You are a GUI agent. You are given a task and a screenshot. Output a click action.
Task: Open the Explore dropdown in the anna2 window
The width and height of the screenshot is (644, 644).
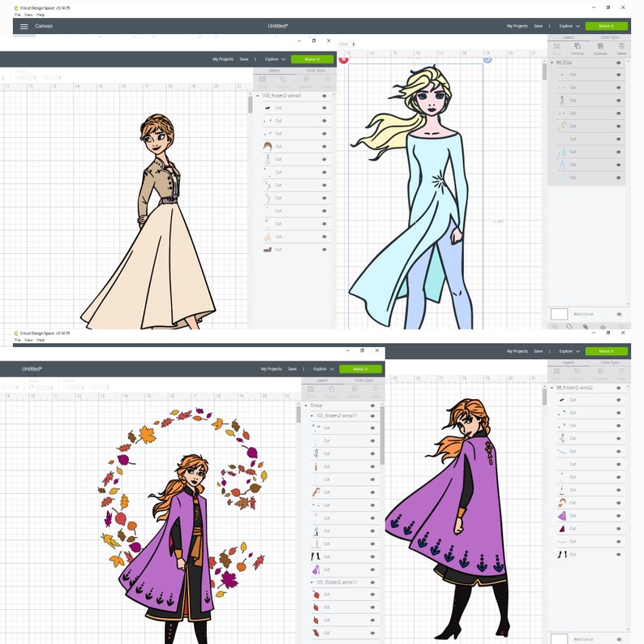569,351
